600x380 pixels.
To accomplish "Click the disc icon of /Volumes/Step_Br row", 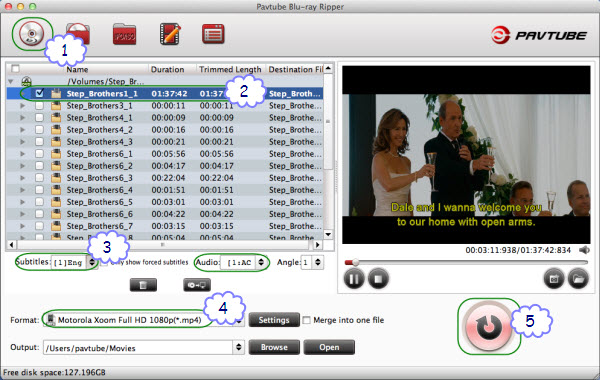I will click(x=26, y=81).
